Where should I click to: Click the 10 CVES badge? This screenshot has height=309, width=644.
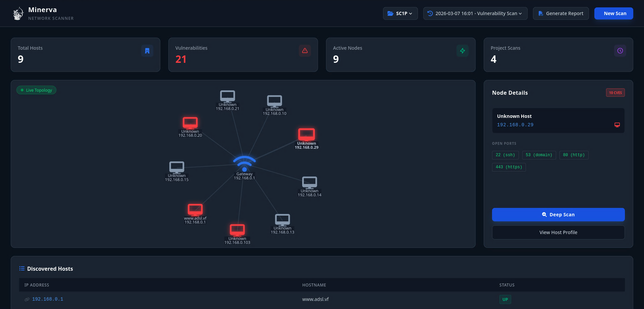pos(615,92)
